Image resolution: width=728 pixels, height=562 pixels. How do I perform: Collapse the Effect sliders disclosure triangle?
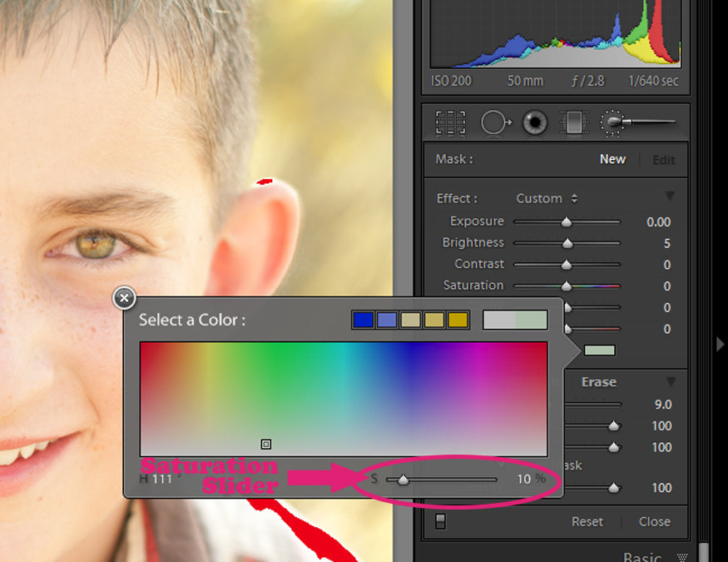coord(670,196)
